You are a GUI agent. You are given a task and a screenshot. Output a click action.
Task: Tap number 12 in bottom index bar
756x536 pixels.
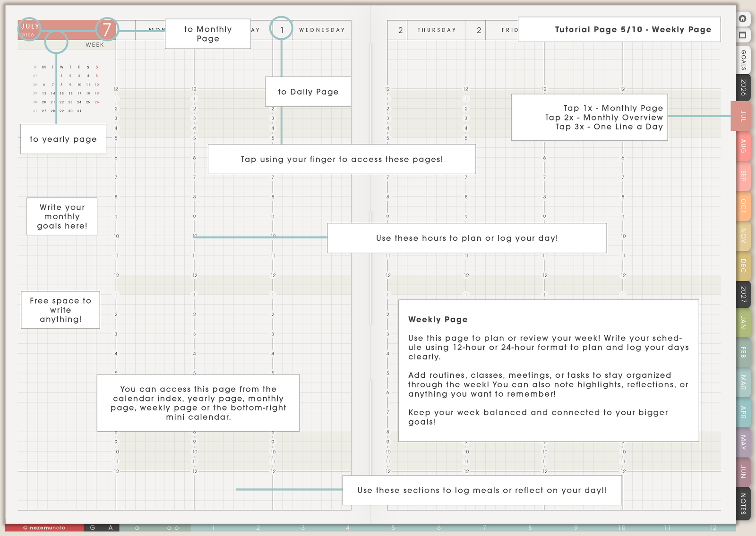[x=713, y=528]
